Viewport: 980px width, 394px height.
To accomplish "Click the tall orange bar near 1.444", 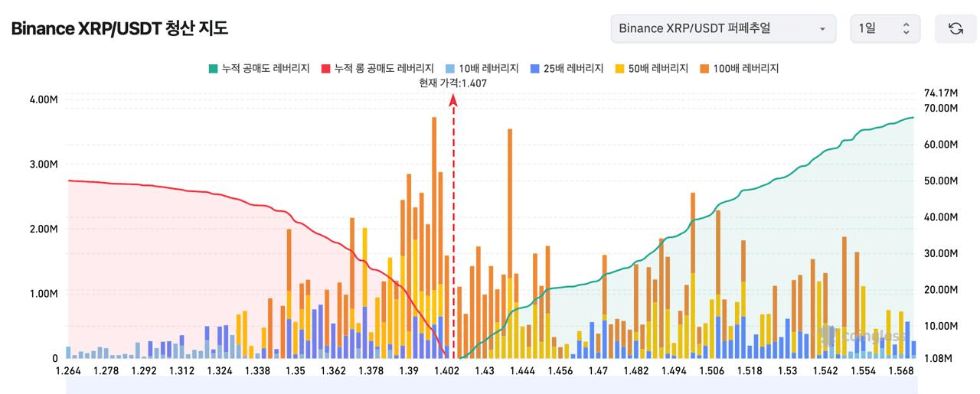I will (x=510, y=203).
